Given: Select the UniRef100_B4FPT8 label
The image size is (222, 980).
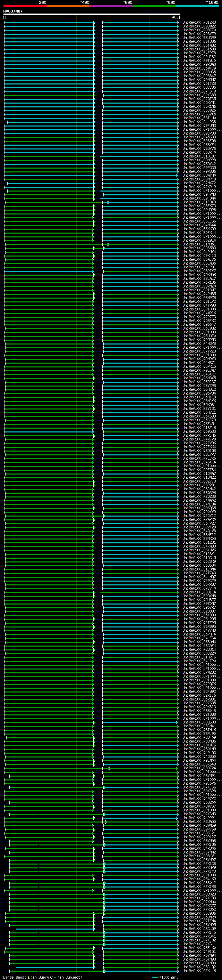Looking at the screenshot, I should [199, 53].
